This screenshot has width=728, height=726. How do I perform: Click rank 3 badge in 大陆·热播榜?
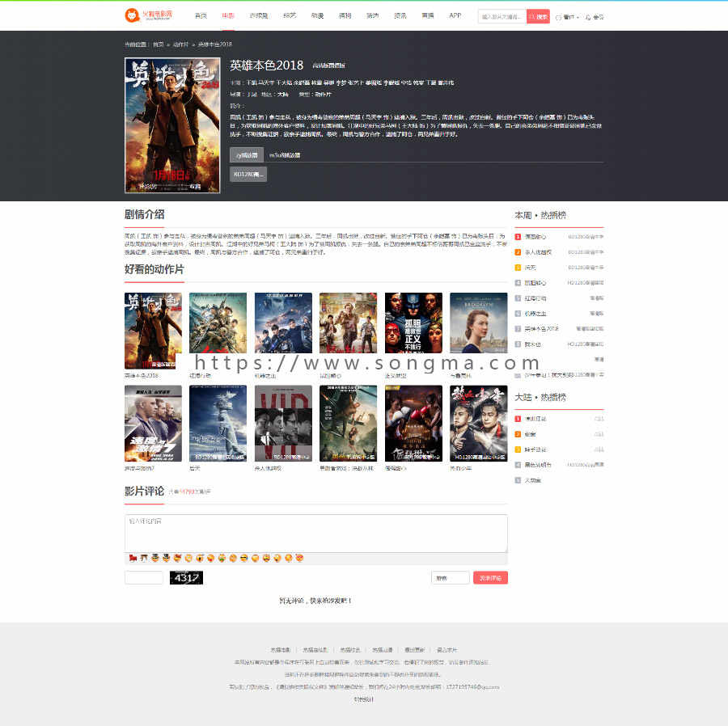(x=518, y=450)
